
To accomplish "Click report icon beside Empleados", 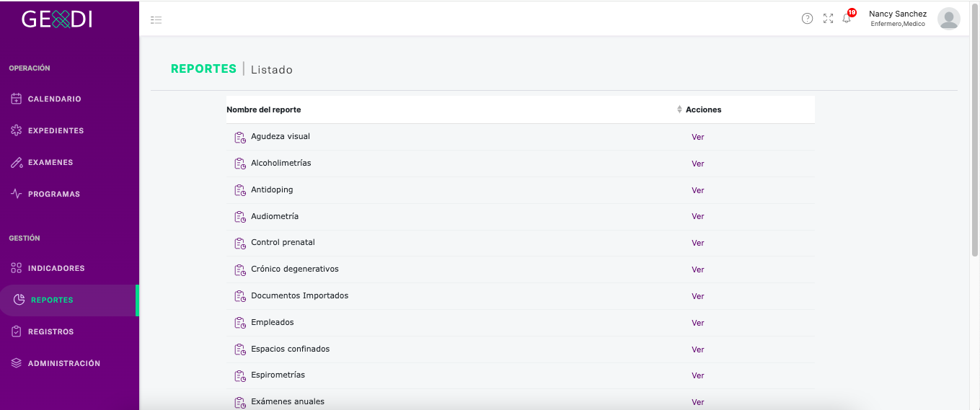I will point(240,323).
